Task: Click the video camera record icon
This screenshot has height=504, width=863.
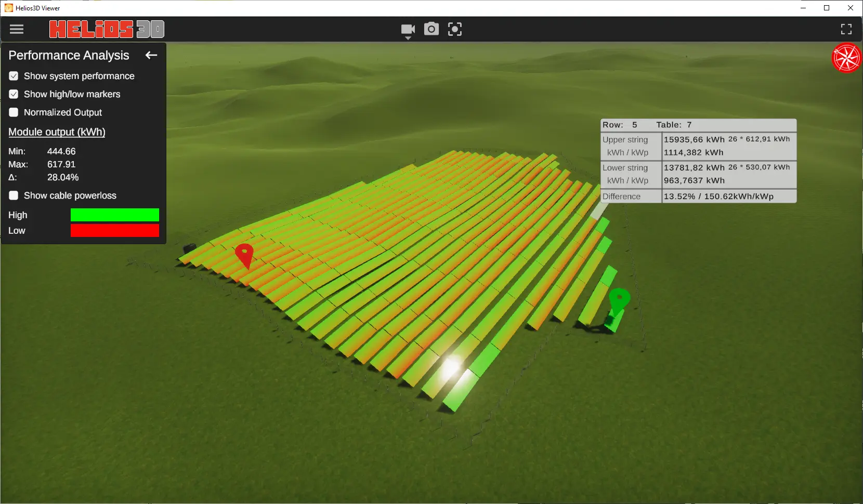Action: click(408, 29)
